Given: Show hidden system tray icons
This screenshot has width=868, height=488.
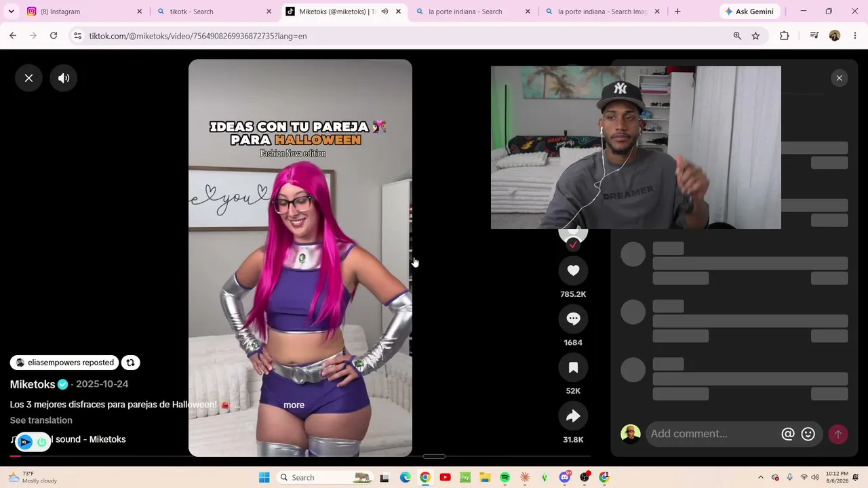Looking at the screenshot, I should (x=760, y=477).
